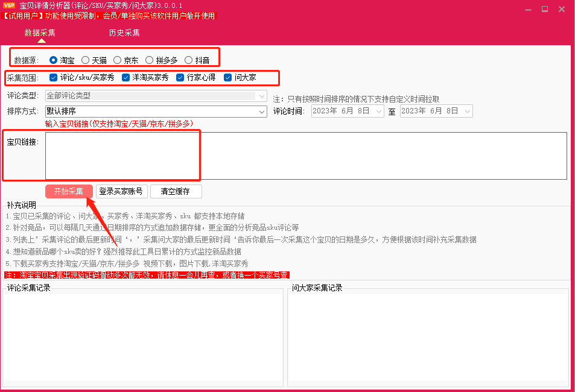The width and height of the screenshot is (575, 392).
Task: Click into the 宝贝链接 text area
Action: (306, 156)
